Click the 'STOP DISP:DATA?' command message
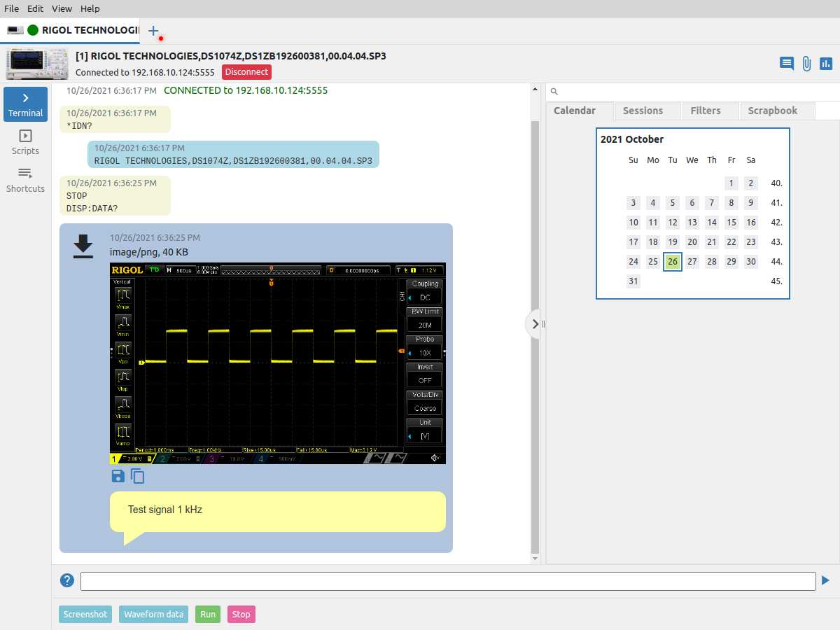The width and height of the screenshot is (840, 630). pyautogui.click(x=115, y=195)
